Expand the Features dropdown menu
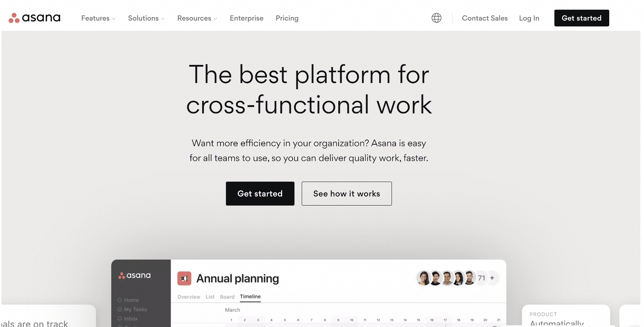This screenshot has height=327, width=644. (98, 18)
